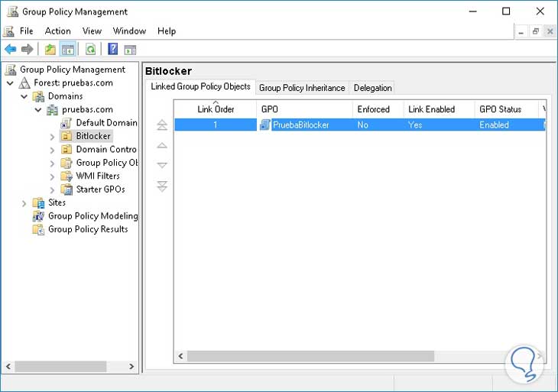The image size is (558, 392).
Task: Click the Forward arrow toolbar icon
Action: point(27,49)
